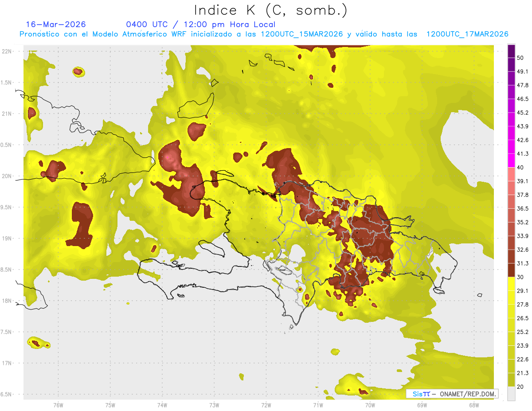Click the colorbar value 40
Image resolution: width=532 pixels, height=411 pixels.
(521, 167)
